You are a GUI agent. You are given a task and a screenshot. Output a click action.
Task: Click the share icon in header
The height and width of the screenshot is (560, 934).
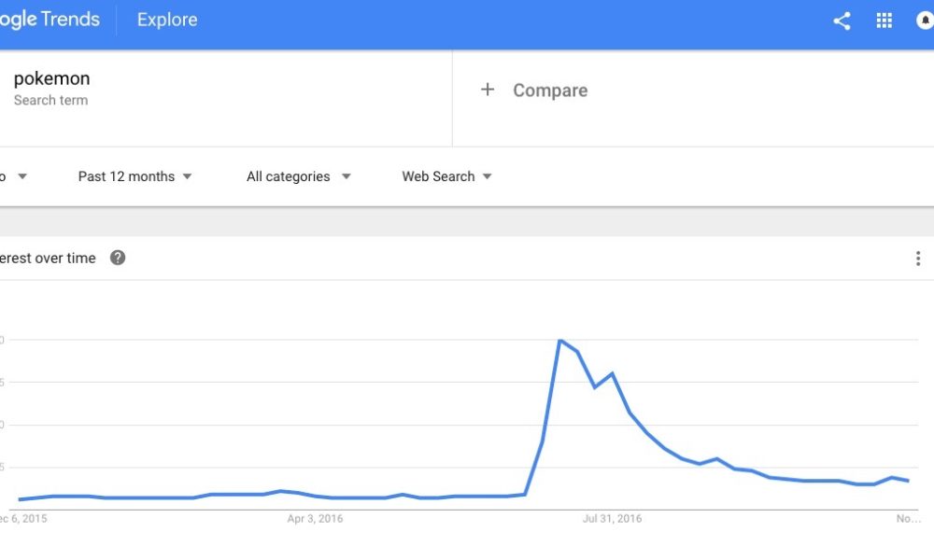(x=842, y=21)
